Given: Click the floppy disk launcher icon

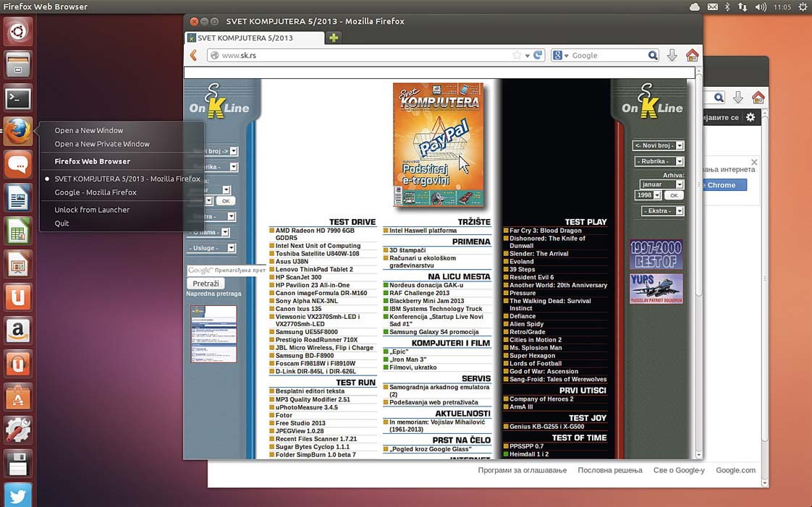Looking at the screenshot, I should click(x=18, y=464).
